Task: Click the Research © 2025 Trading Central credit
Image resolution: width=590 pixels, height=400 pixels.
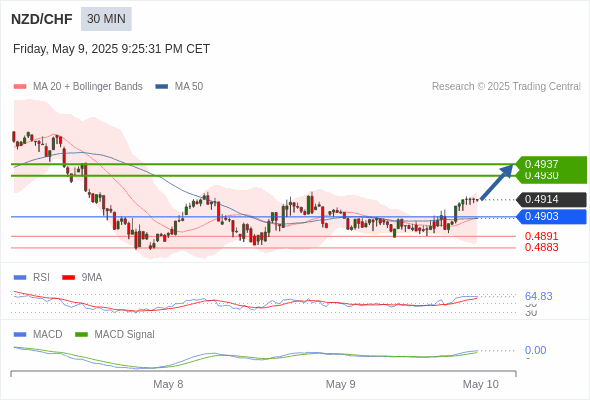Action: tap(506, 87)
